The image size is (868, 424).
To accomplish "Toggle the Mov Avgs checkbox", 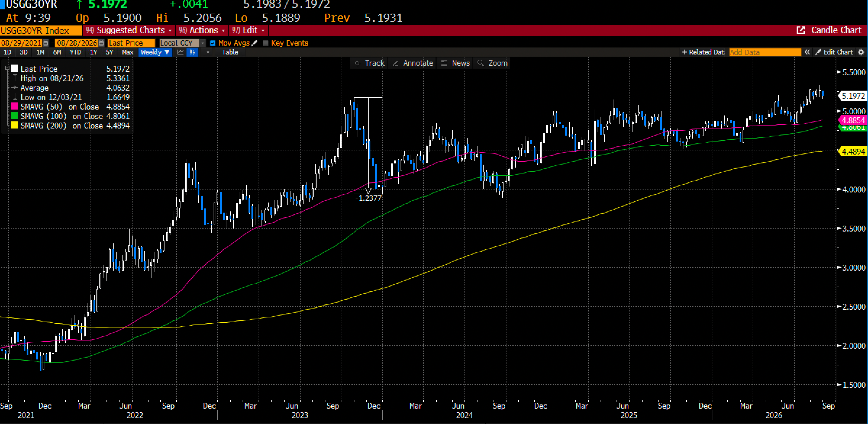I will pos(213,43).
